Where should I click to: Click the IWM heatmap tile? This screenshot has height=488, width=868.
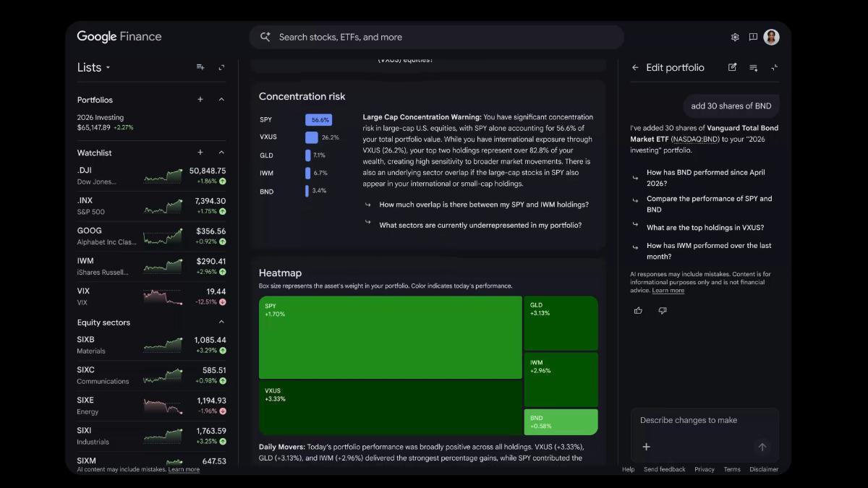(561, 380)
